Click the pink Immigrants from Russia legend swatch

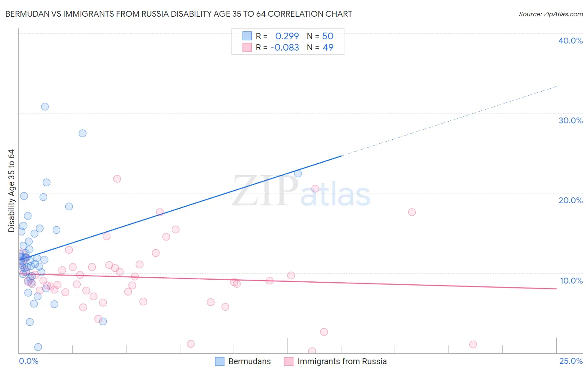(289, 361)
